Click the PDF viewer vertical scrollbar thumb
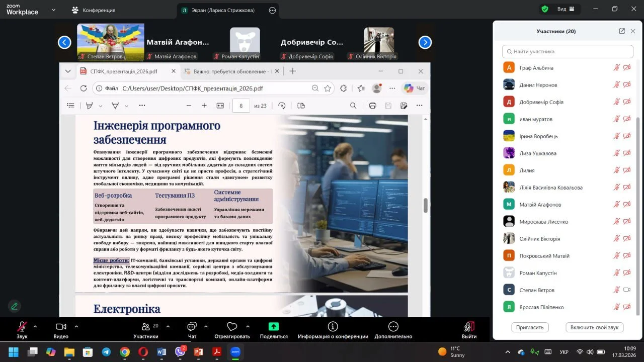The width and height of the screenshot is (644, 362). [x=426, y=206]
